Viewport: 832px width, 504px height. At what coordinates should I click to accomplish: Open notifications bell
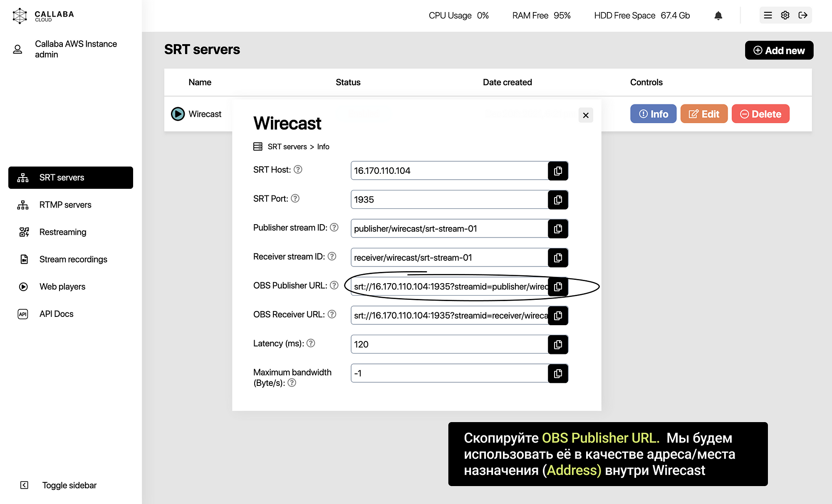pyautogui.click(x=718, y=15)
